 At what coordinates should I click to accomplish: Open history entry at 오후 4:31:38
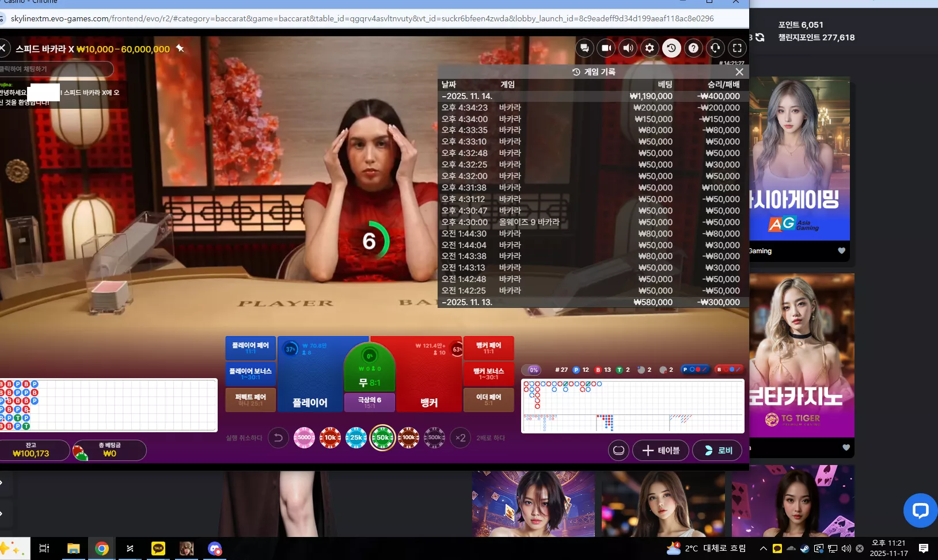(x=593, y=188)
